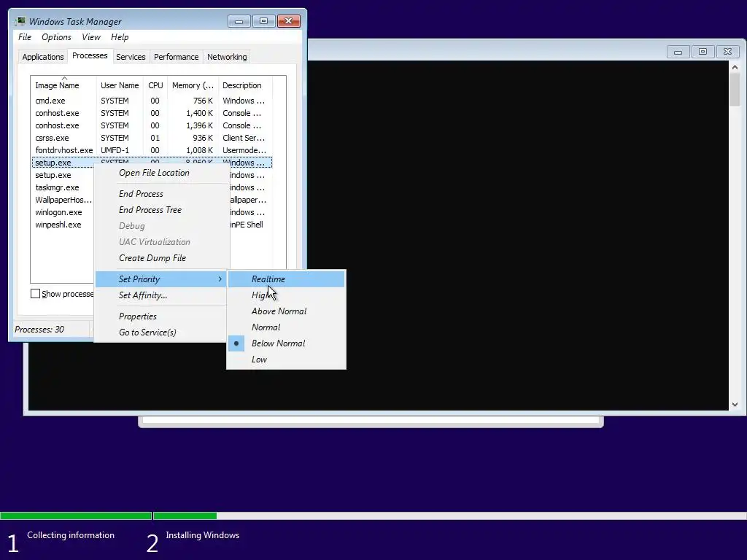
Task: Click the console window scroll up arrow
Action: pyautogui.click(x=735, y=68)
